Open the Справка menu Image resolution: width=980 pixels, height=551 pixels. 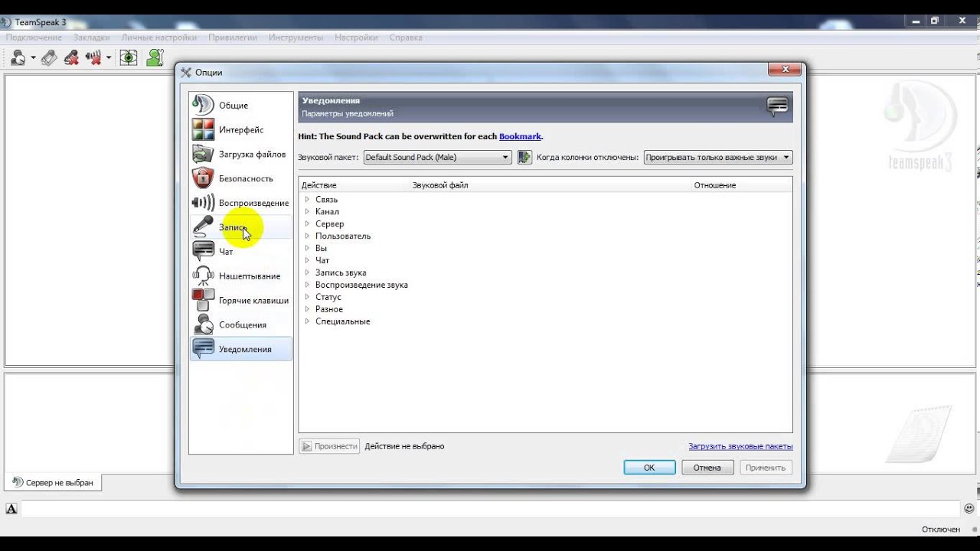(406, 37)
